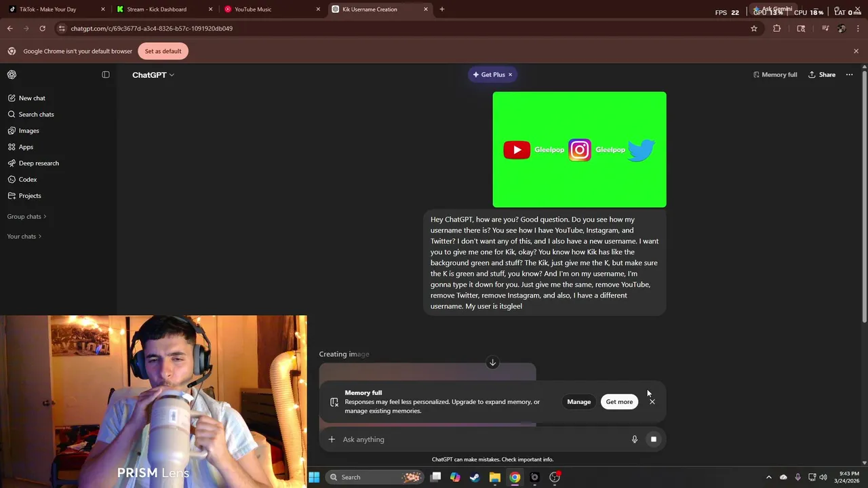Start a New chat
Image resolution: width=868 pixels, height=488 pixels.
[x=32, y=98]
